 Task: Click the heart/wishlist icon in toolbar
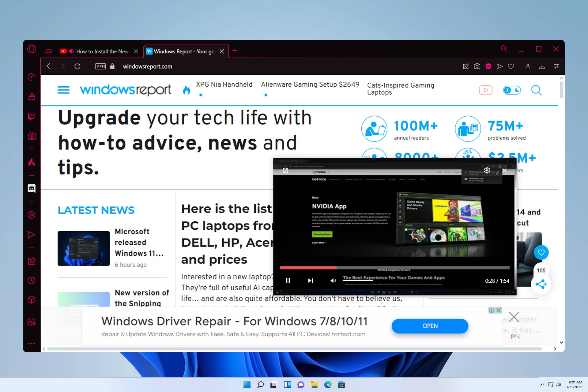coord(511,66)
